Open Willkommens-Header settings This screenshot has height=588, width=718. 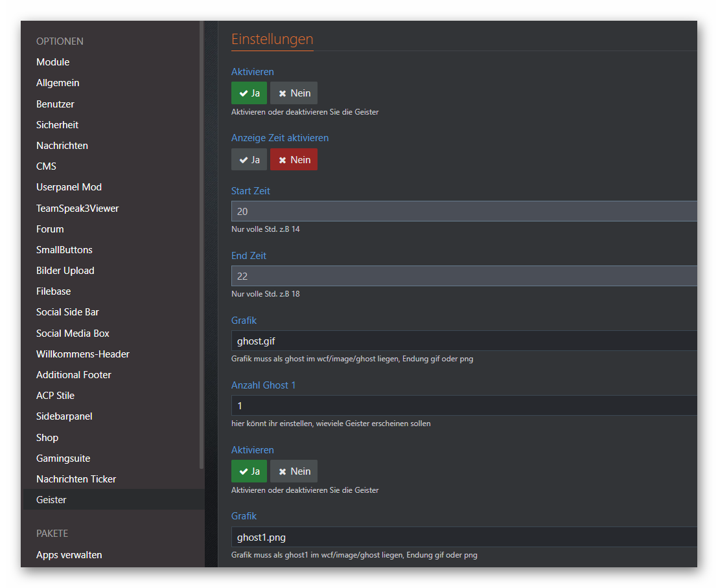point(83,354)
